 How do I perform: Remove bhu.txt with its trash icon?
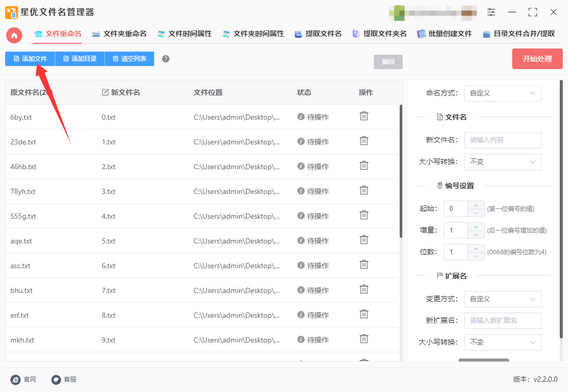click(364, 289)
